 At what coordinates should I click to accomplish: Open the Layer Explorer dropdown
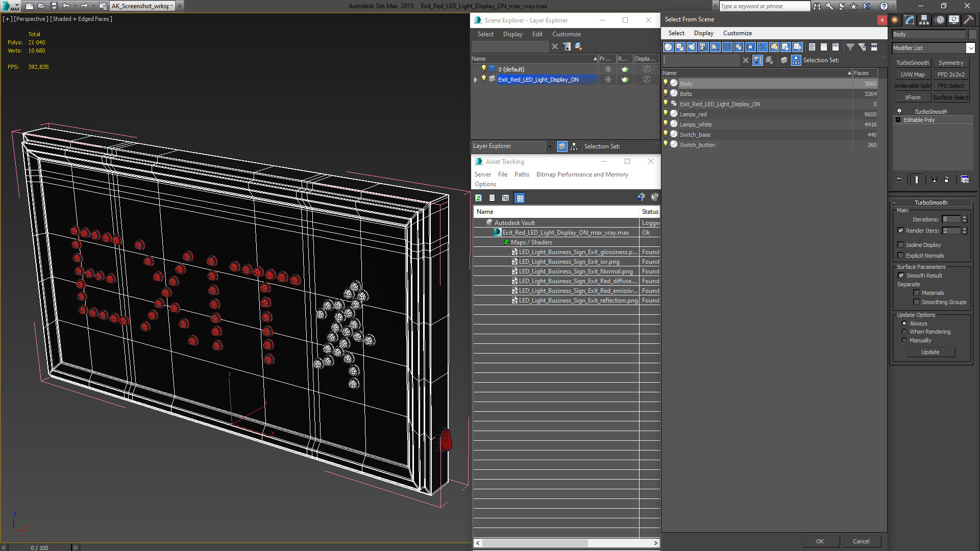pos(550,146)
